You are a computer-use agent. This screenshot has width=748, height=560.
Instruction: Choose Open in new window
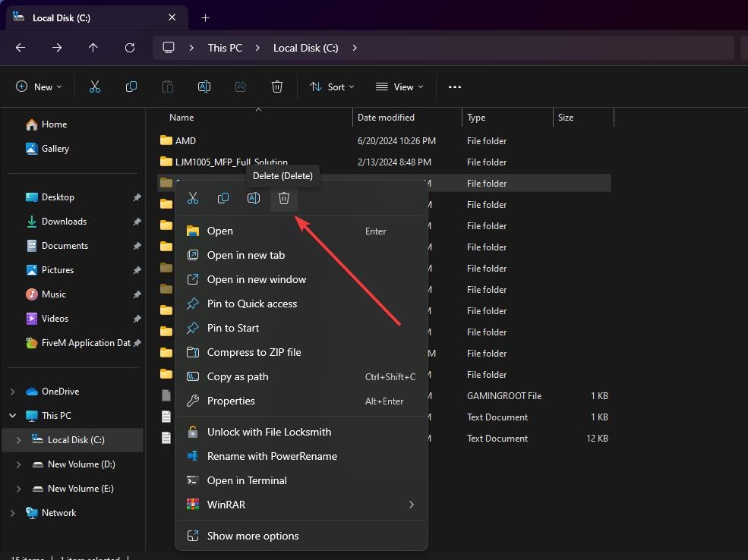(x=301, y=280)
